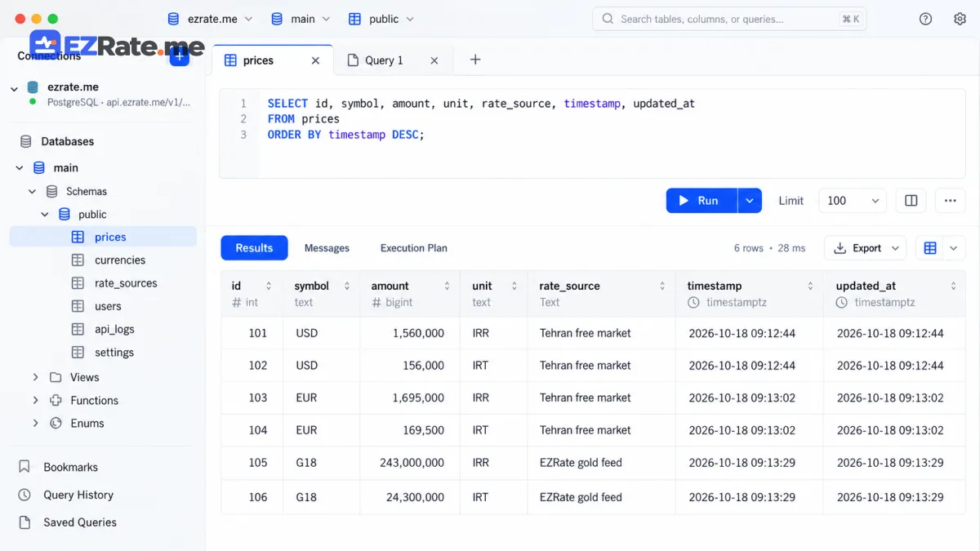Close the prices tab
980x551 pixels.
[x=315, y=60]
